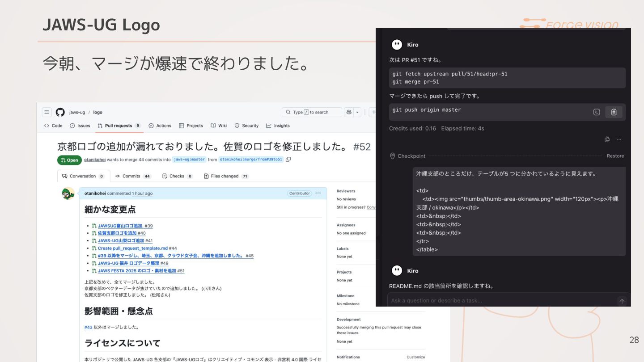Click the Milestone sidebar heading
The height and width of the screenshot is (362, 644).
345,296
